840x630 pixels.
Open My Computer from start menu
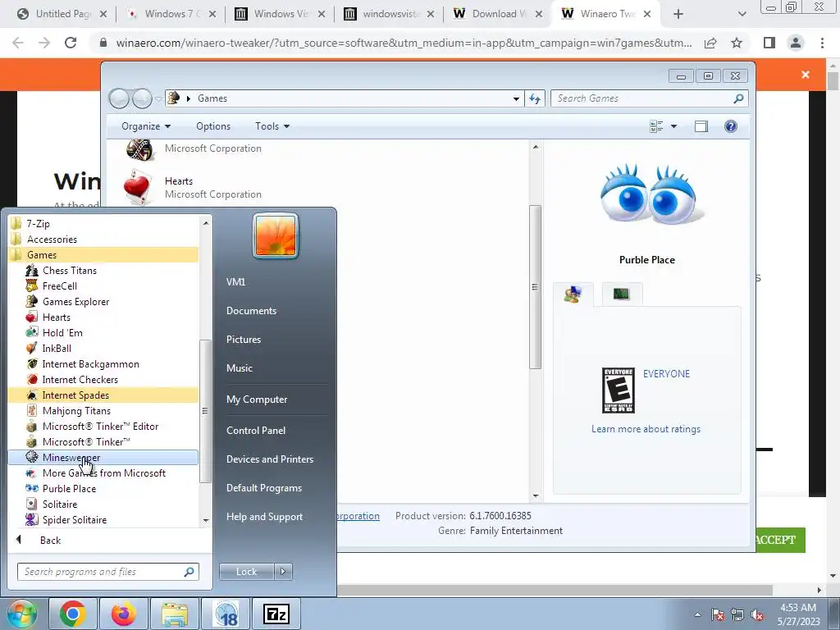click(x=257, y=399)
